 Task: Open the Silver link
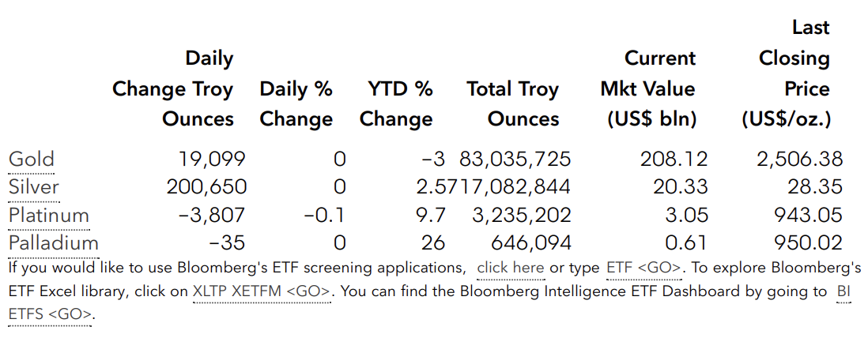coord(34,187)
